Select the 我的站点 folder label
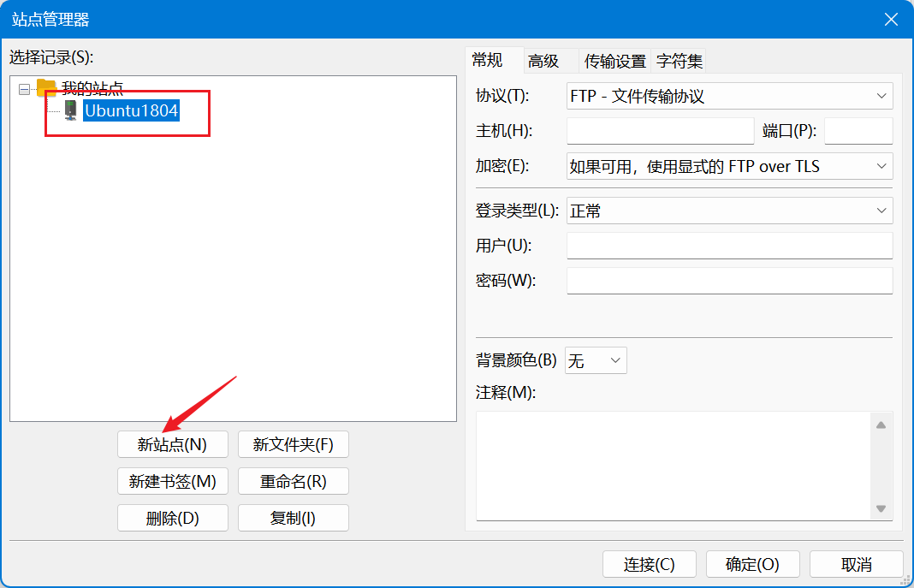The image size is (914, 588). [92, 88]
